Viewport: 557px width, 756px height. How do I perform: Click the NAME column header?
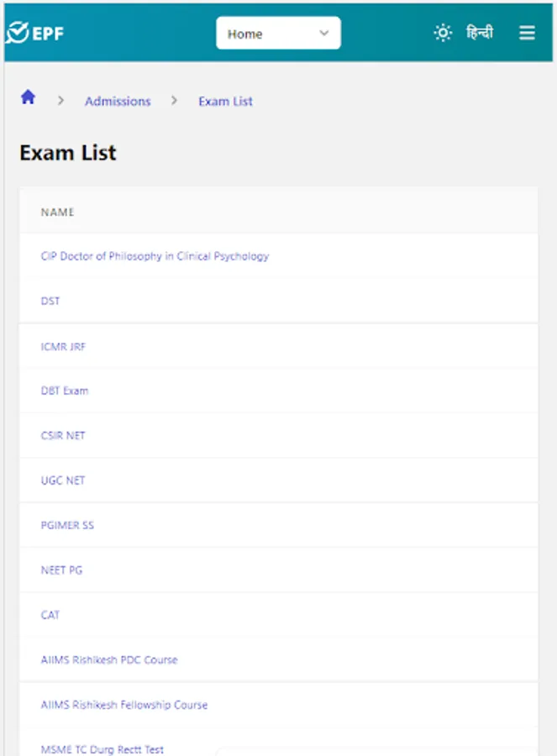tap(58, 213)
